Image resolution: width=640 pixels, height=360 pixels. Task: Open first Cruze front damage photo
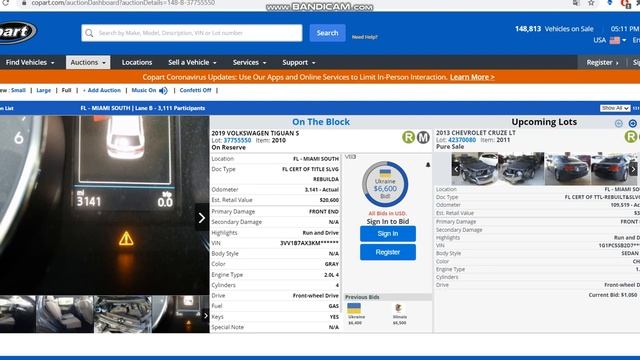(475, 169)
